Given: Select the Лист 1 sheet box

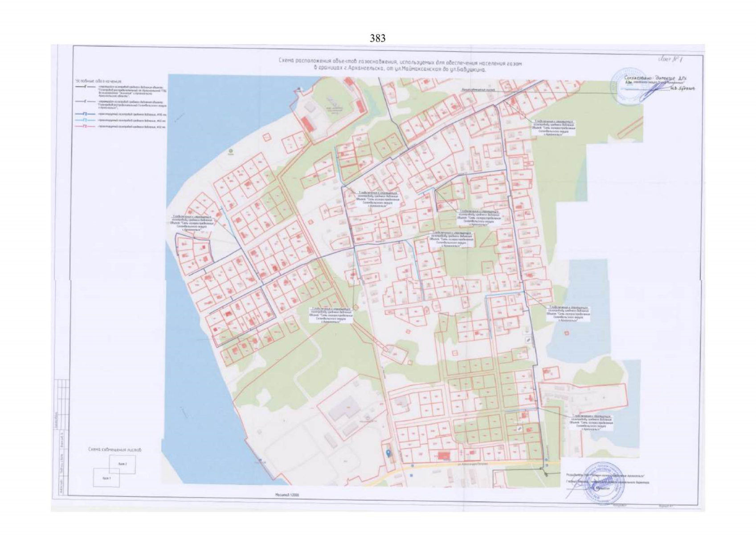Looking at the screenshot, I should tap(106, 479).
